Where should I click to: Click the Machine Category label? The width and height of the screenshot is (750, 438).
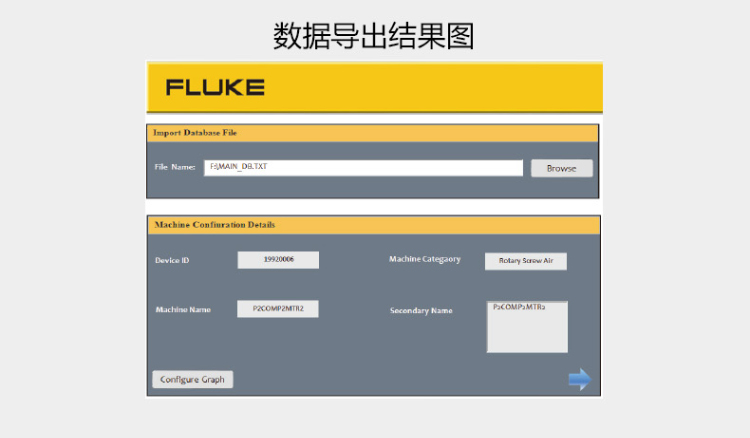[x=425, y=259]
